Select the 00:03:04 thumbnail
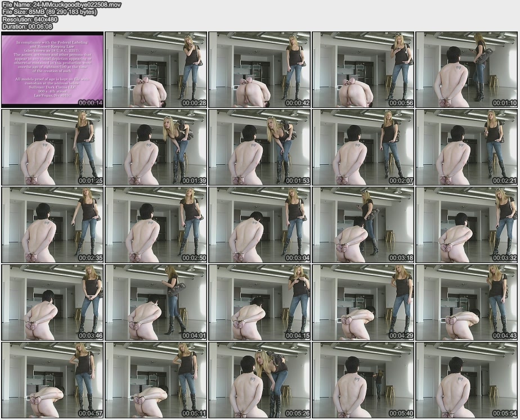The image size is (520, 420). click(259, 225)
